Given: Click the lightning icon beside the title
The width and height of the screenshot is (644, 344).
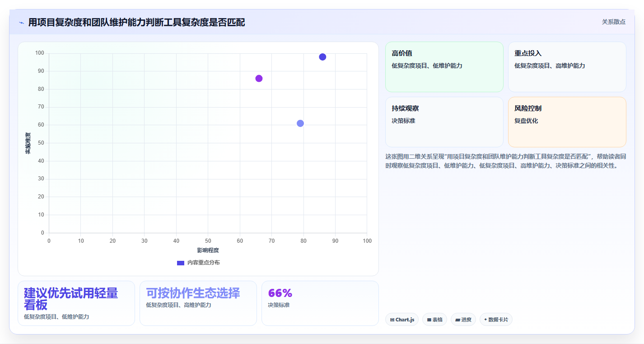Looking at the screenshot, I should click(x=21, y=22).
